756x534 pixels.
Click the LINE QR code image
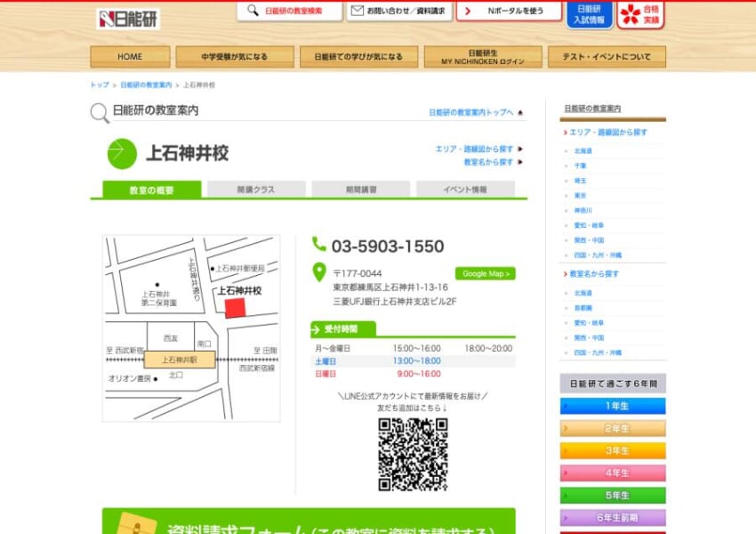[414, 455]
